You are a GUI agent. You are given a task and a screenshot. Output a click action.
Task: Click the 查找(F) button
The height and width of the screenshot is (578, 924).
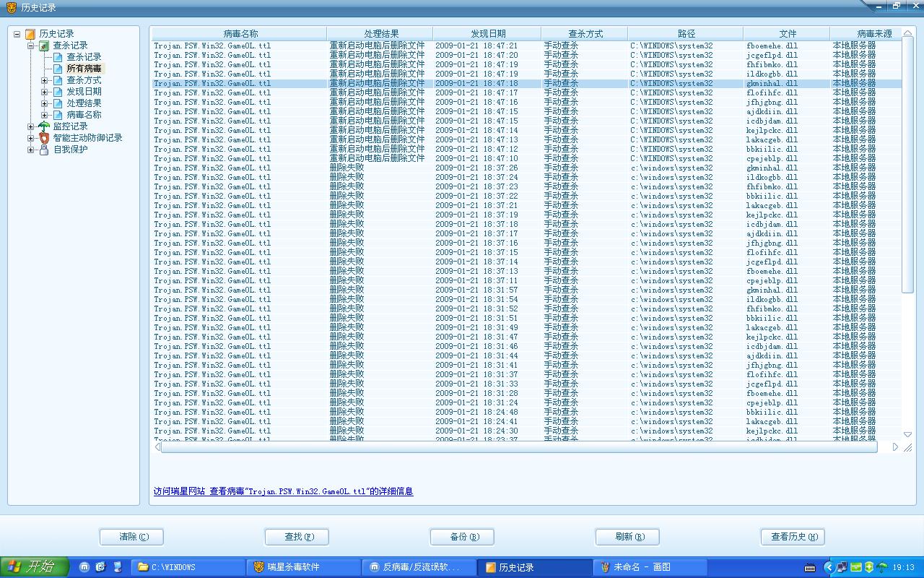(x=297, y=537)
